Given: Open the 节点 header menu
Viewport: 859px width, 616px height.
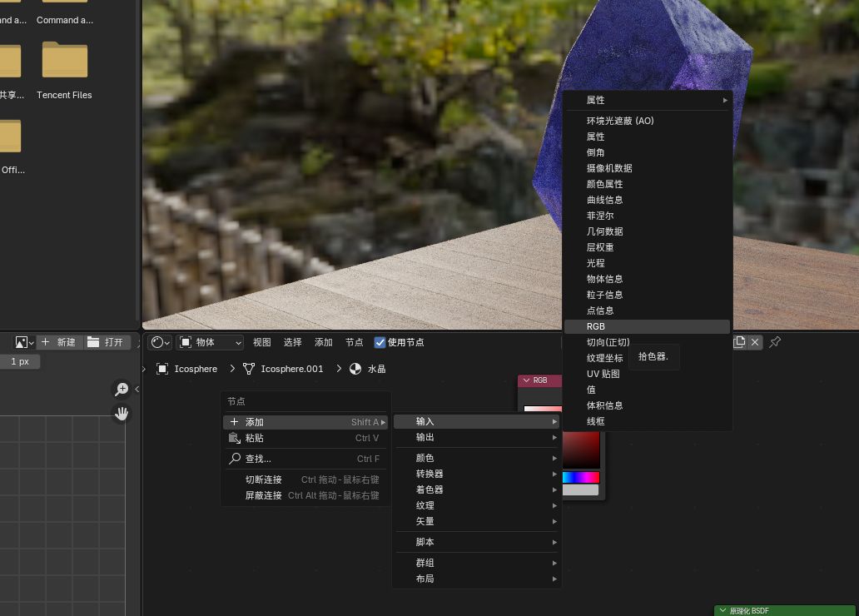Looking at the screenshot, I should click(x=354, y=342).
